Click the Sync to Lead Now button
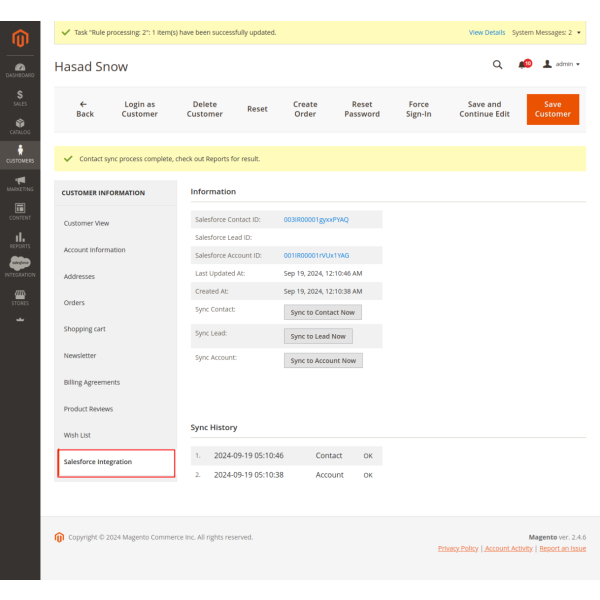The width and height of the screenshot is (600, 600). (318, 336)
